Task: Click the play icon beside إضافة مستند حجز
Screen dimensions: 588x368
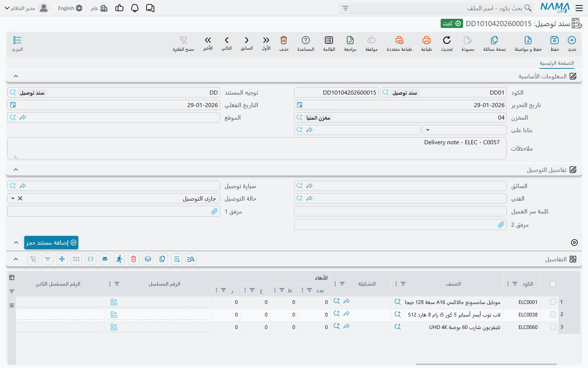Action: point(574,243)
